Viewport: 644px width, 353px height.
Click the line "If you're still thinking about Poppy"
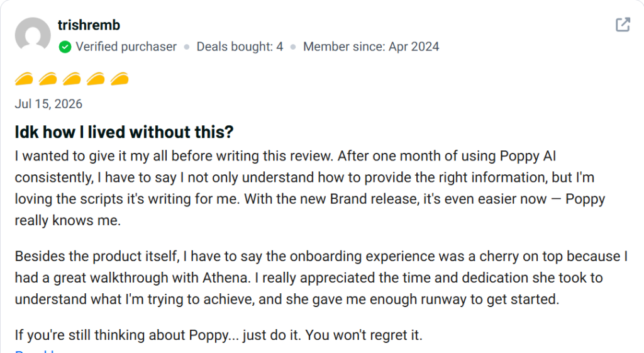218,335
